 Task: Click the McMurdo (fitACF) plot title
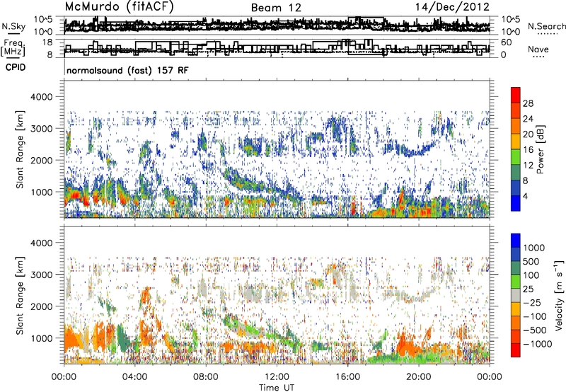pos(119,7)
